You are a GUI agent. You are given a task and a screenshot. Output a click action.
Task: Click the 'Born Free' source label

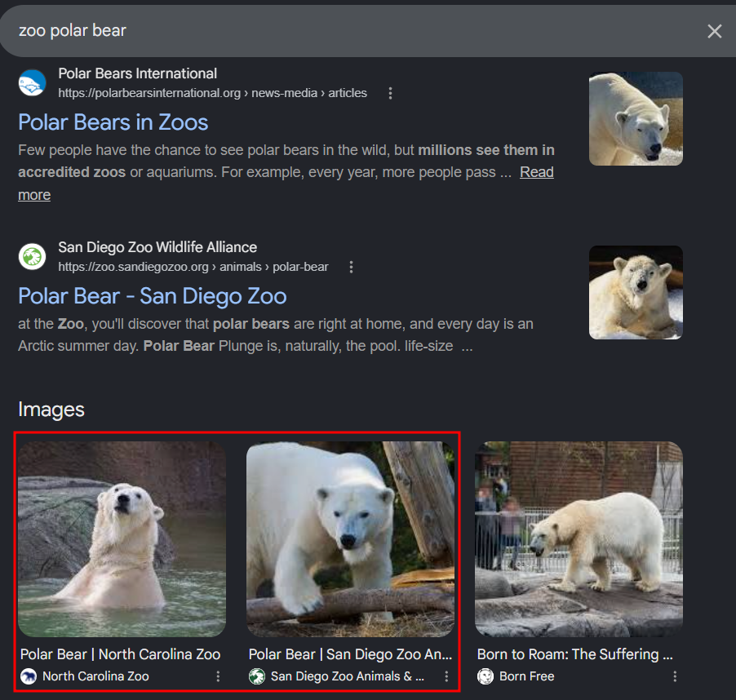coord(526,676)
